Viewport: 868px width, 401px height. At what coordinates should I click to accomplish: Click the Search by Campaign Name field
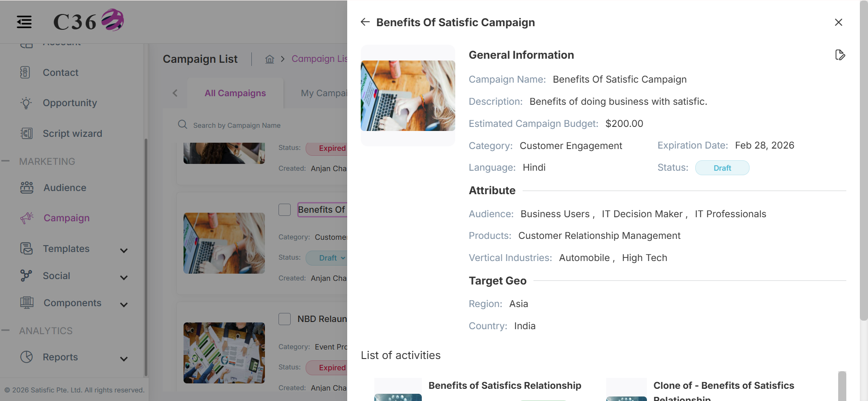point(262,125)
